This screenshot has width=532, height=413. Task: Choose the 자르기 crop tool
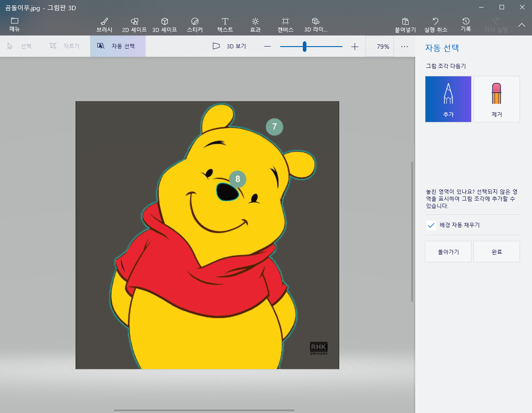pyautogui.click(x=64, y=46)
